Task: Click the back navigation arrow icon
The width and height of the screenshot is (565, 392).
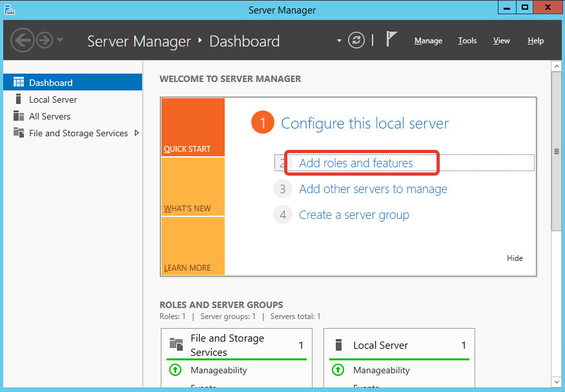Action: 23,41
